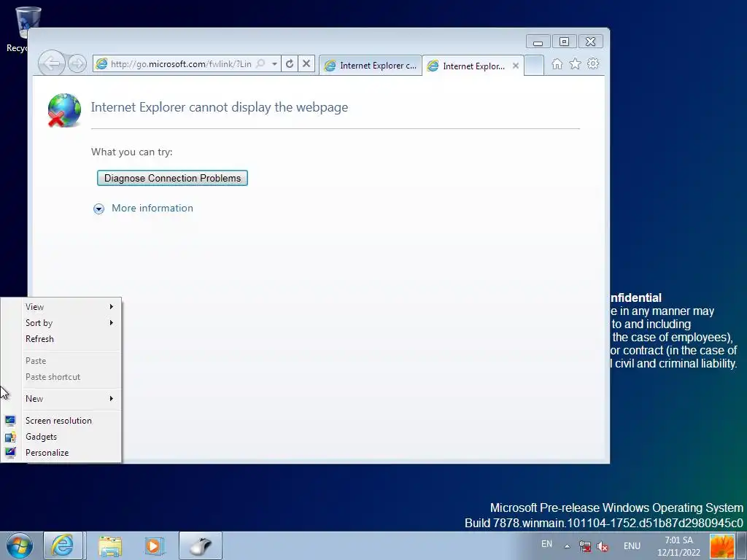Click the muted volume tray icon

pyautogui.click(x=603, y=546)
